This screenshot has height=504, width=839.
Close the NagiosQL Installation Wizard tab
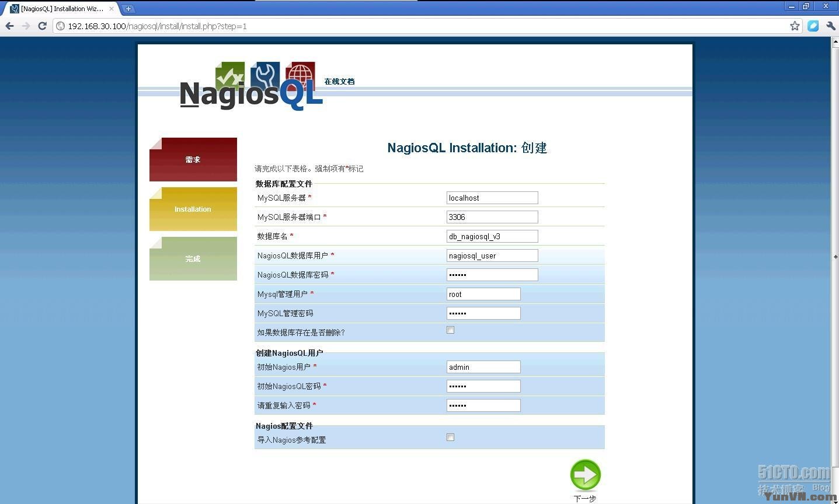pyautogui.click(x=111, y=9)
